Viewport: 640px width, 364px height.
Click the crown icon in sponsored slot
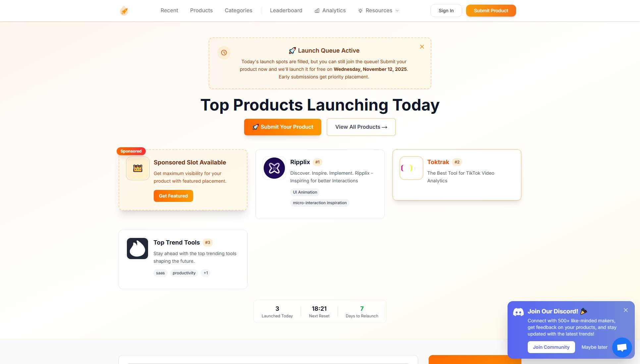pyautogui.click(x=137, y=168)
